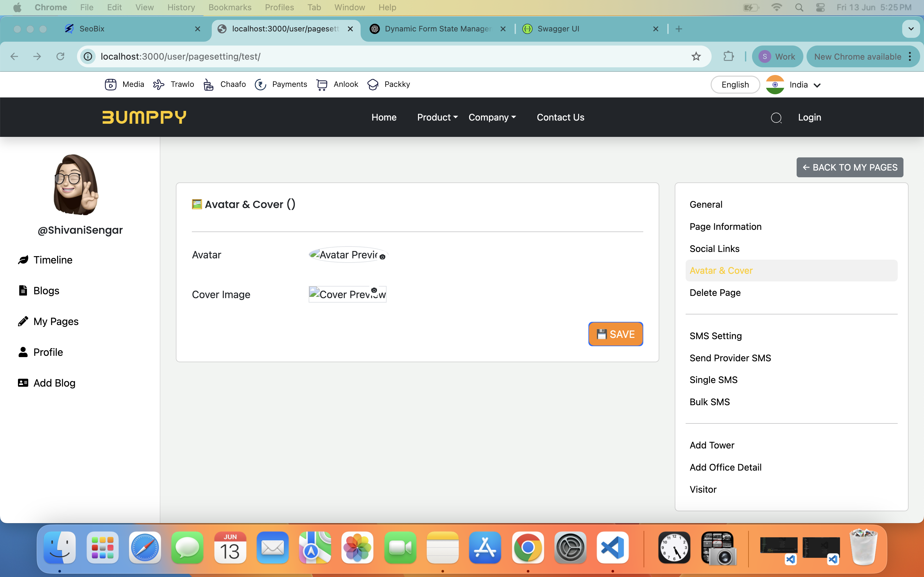The height and width of the screenshot is (577, 924).
Task: Open Timeline in the left sidebar
Action: 53,260
